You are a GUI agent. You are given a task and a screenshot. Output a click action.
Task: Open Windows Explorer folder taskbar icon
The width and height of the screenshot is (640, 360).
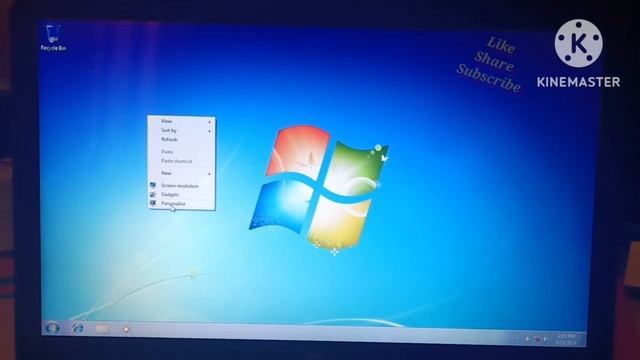102,329
